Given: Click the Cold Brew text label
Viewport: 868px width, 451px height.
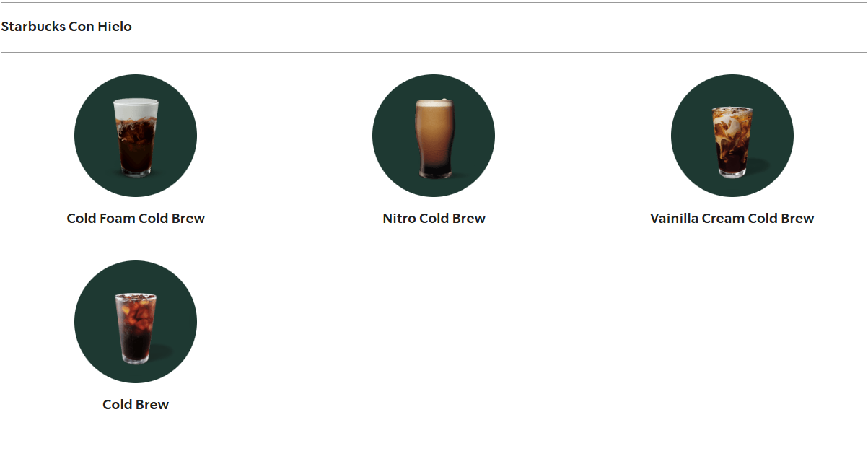Looking at the screenshot, I should point(136,405).
